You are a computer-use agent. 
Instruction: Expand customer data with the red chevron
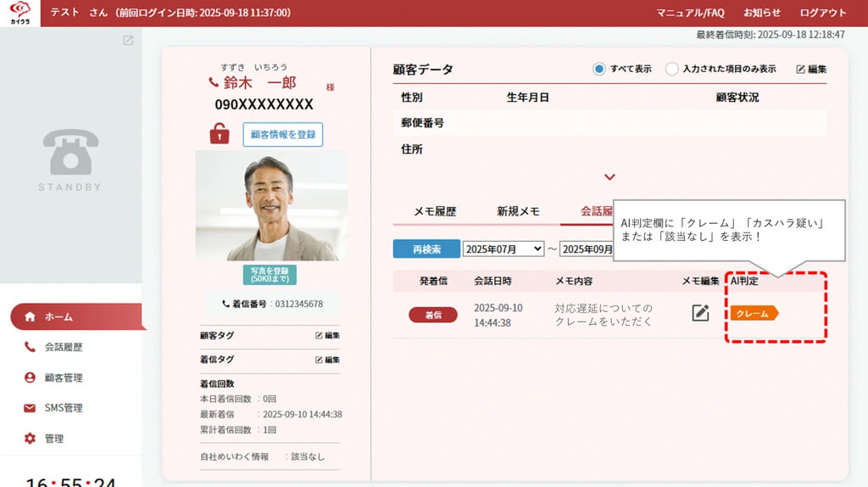tap(609, 177)
